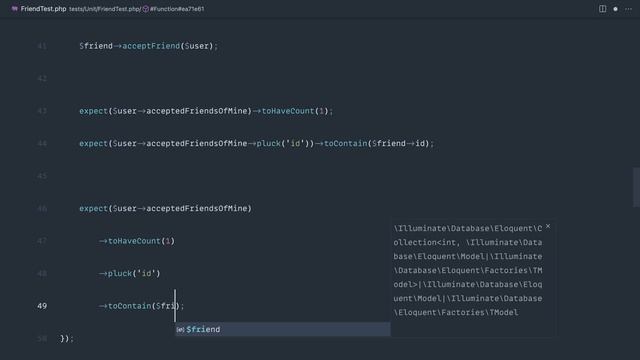
Task: Click line number 44 in gutter
Action: click(x=42, y=144)
